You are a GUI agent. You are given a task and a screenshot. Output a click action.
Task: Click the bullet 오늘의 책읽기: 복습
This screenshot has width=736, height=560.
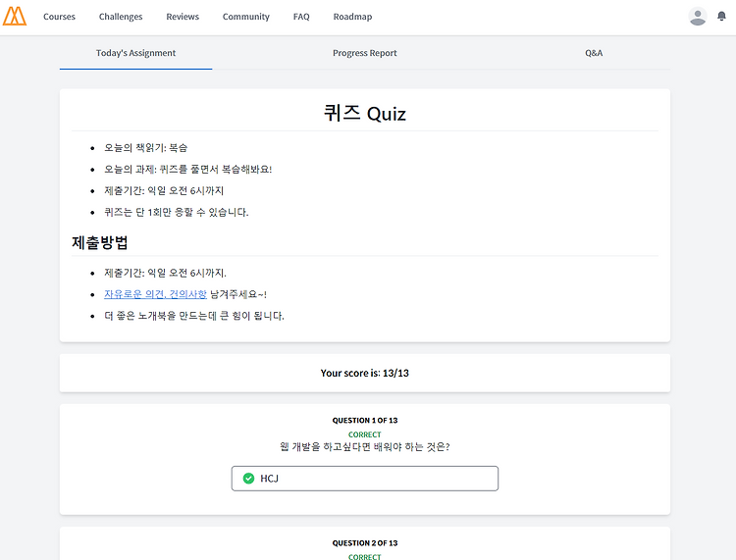(x=145, y=148)
